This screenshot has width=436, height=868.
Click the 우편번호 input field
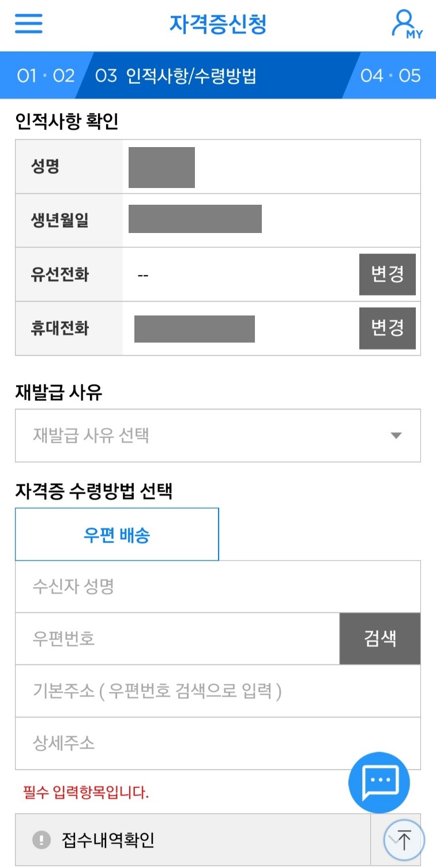tap(173, 638)
